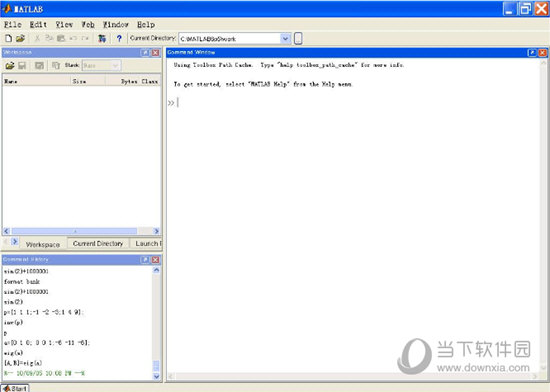Sort workspace by the Name column header
Viewport: 550px width, 392px height.
(37, 81)
